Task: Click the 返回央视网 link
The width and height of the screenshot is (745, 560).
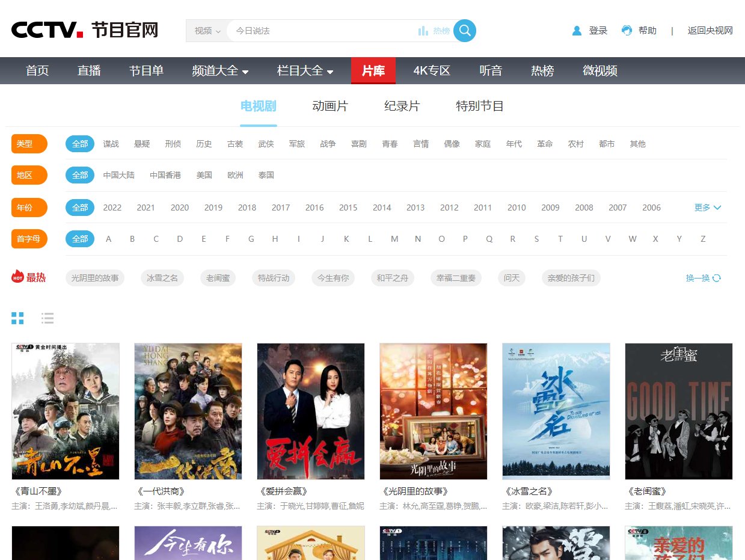Action: coord(710,31)
